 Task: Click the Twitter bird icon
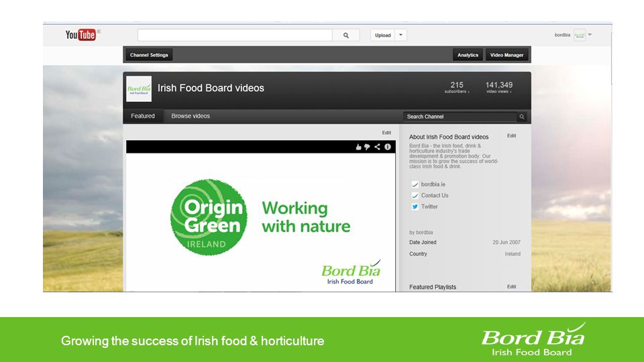(x=415, y=207)
